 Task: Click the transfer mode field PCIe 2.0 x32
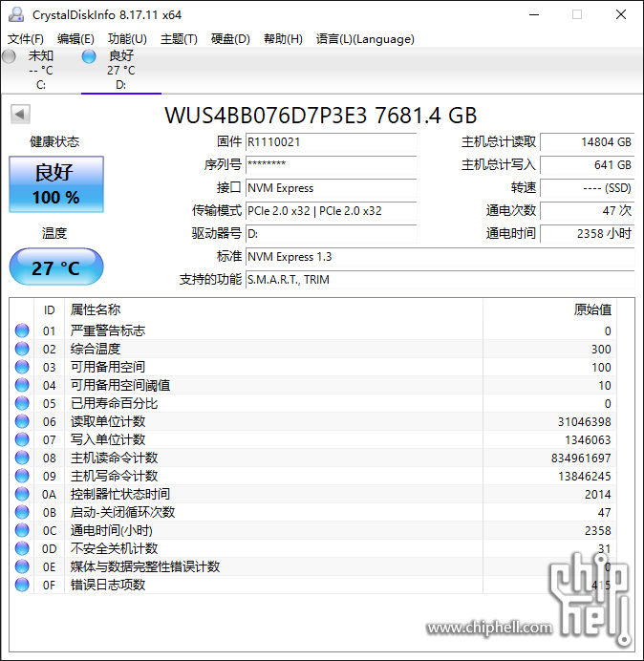331,210
